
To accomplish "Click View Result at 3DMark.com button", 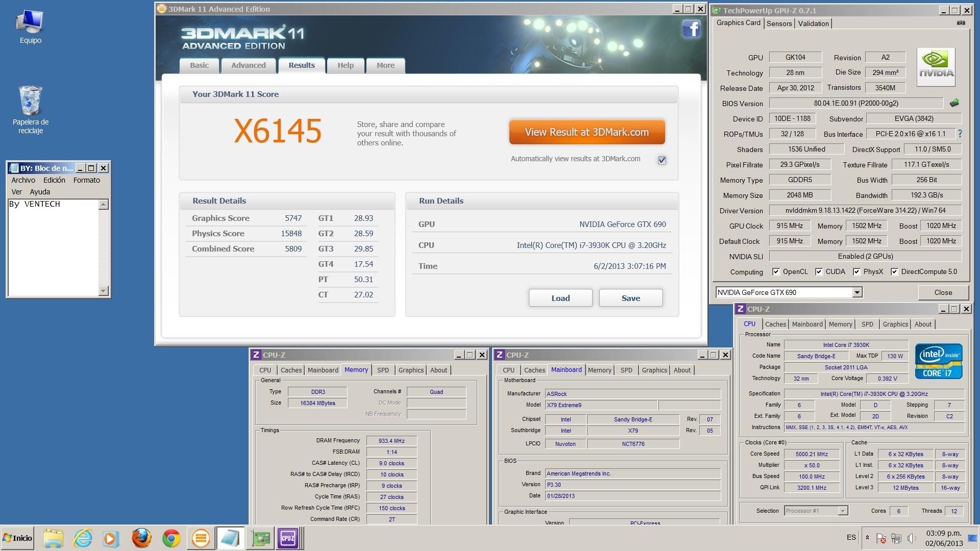I will point(587,132).
